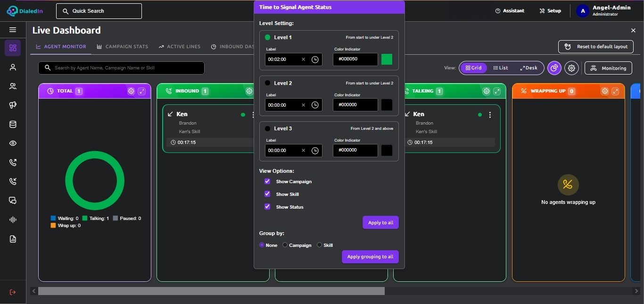Click the right arrow of horizontal scrollbar
Screen dimensions: 644x304
637,291
